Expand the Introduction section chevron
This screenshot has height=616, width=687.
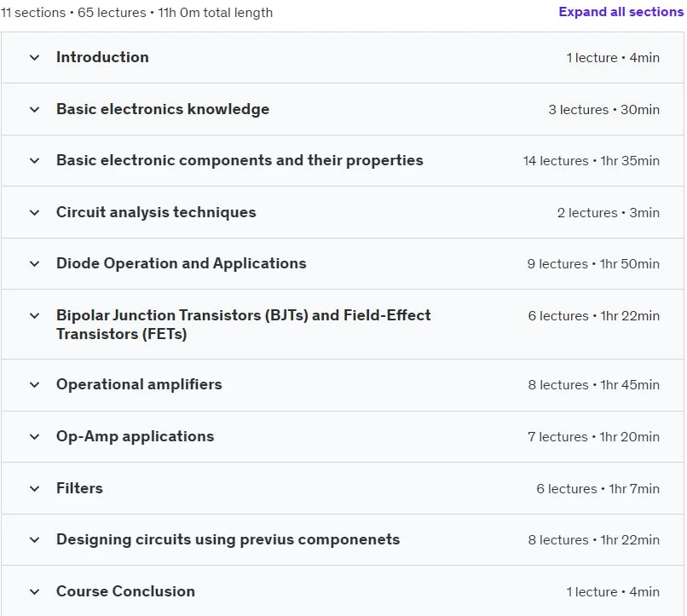point(35,58)
